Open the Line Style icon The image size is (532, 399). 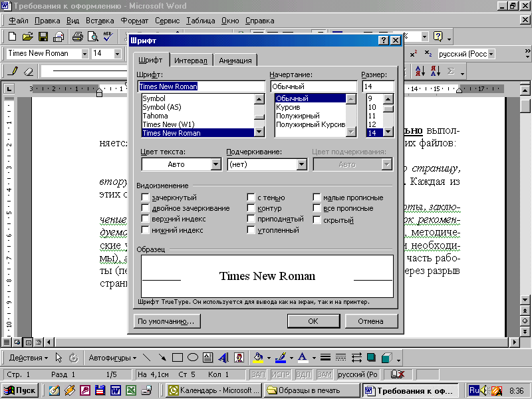pos(325,358)
